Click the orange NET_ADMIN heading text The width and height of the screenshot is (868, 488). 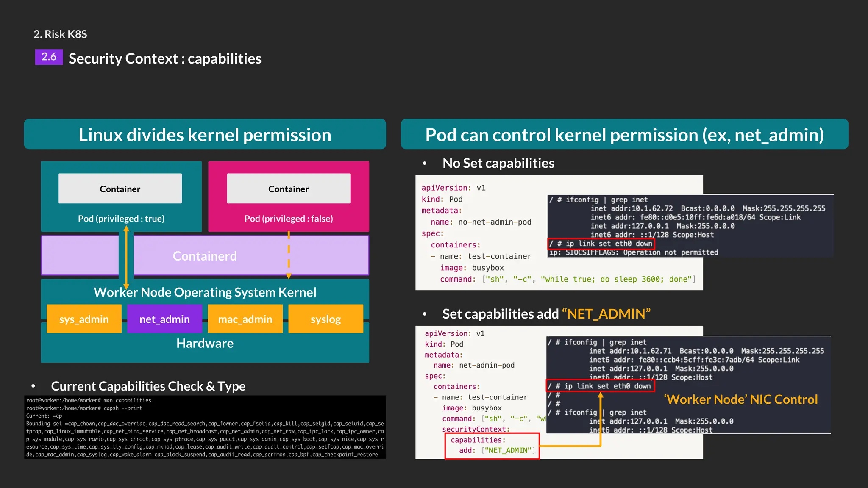coord(606,314)
